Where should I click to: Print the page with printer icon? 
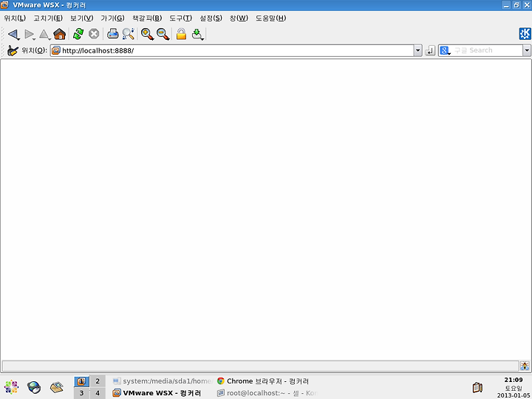tap(112, 34)
